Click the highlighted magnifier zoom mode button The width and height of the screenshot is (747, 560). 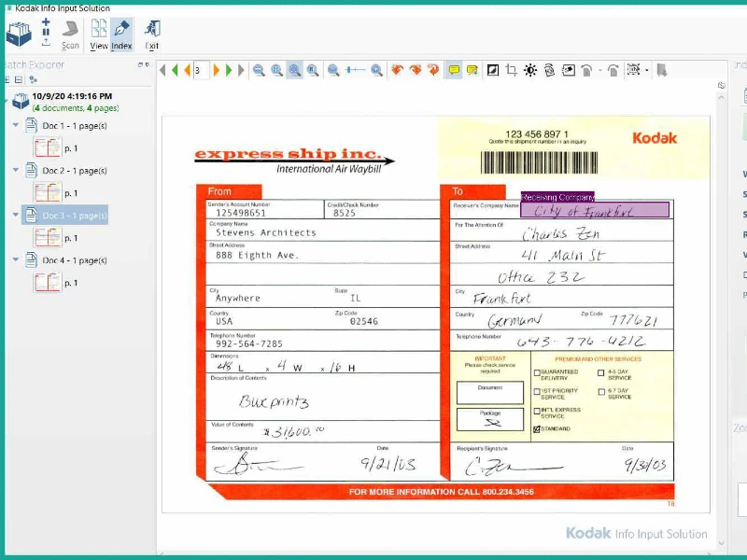[295, 71]
